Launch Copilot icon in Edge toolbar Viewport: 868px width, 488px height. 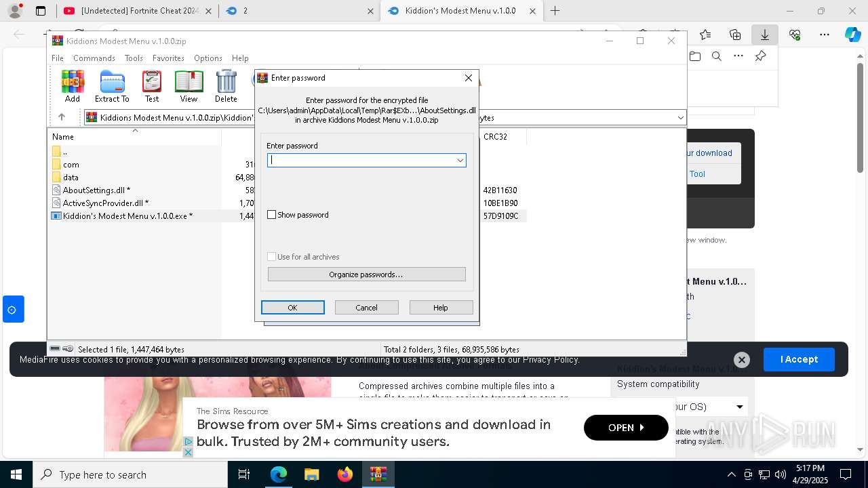pos(853,35)
